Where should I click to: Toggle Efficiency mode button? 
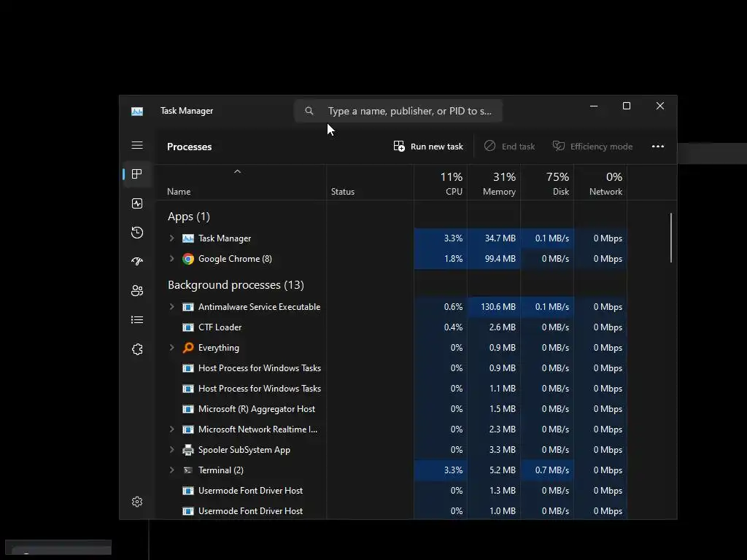pyautogui.click(x=592, y=147)
